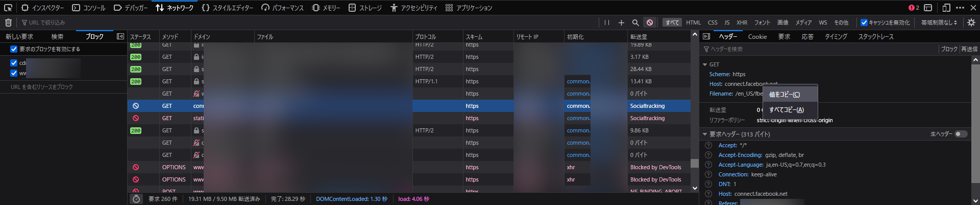This screenshot has height=205, width=980.
Task: Click the Socialtracking cell in selected row
Action: click(659, 106)
